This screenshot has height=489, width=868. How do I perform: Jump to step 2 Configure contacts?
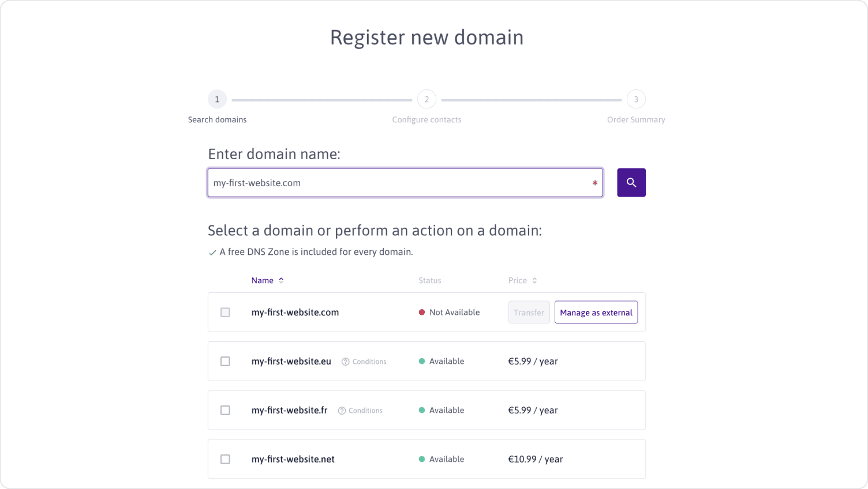coord(426,100)
